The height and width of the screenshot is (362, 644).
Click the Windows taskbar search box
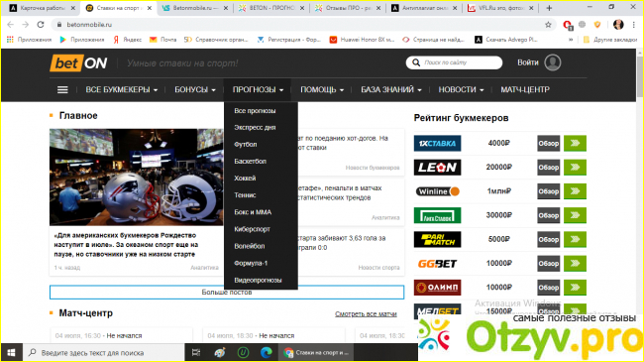[x=102, y=352]
